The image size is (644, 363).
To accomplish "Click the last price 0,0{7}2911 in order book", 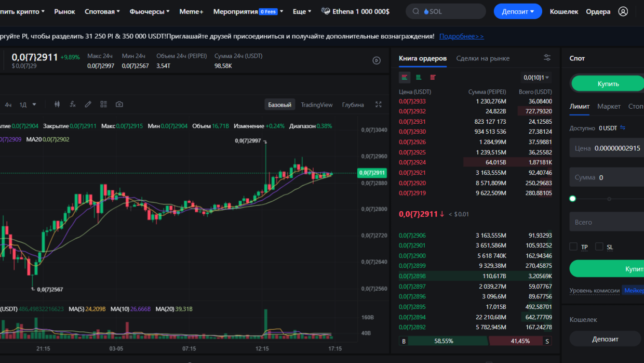I will (418, 214).
